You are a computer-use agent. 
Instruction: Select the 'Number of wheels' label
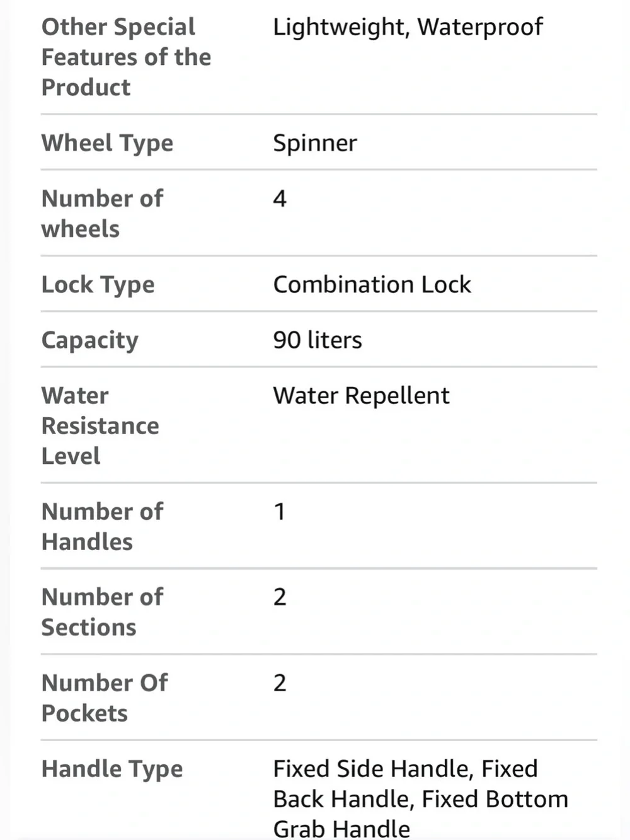tap(102, 214)
